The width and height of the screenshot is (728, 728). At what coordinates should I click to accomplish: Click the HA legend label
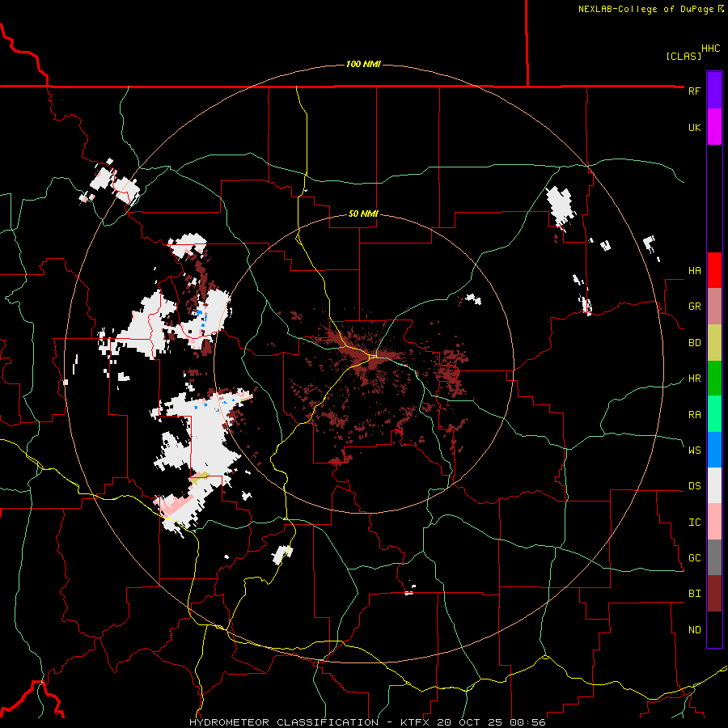(x=694, y=271)
